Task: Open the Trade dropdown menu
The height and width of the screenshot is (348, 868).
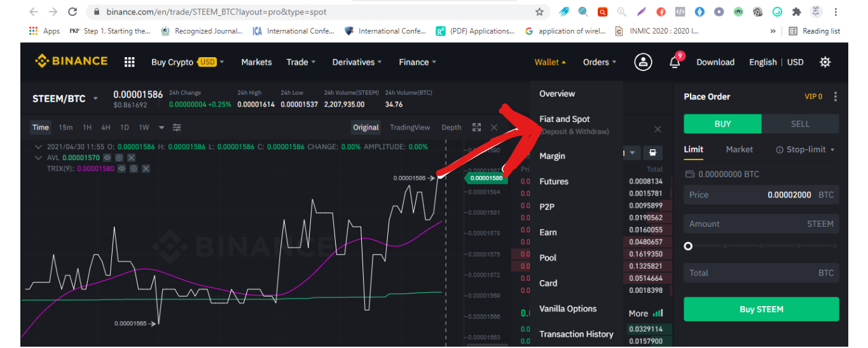Action: point(301,62)
